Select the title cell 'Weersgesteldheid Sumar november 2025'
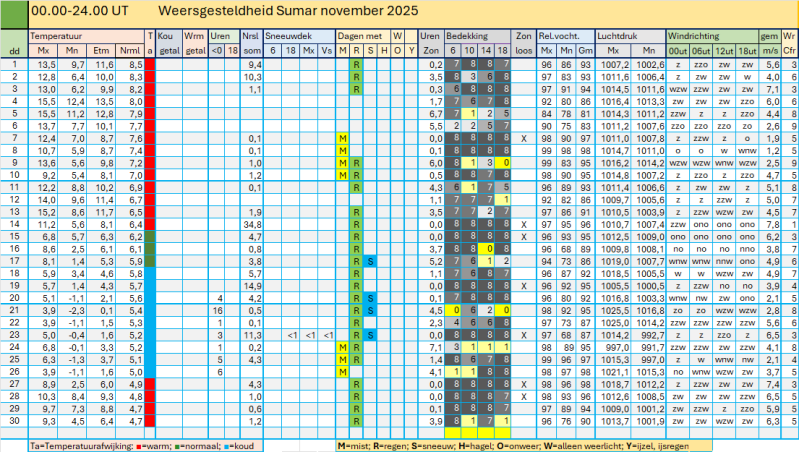 click(x=288, y=11)
